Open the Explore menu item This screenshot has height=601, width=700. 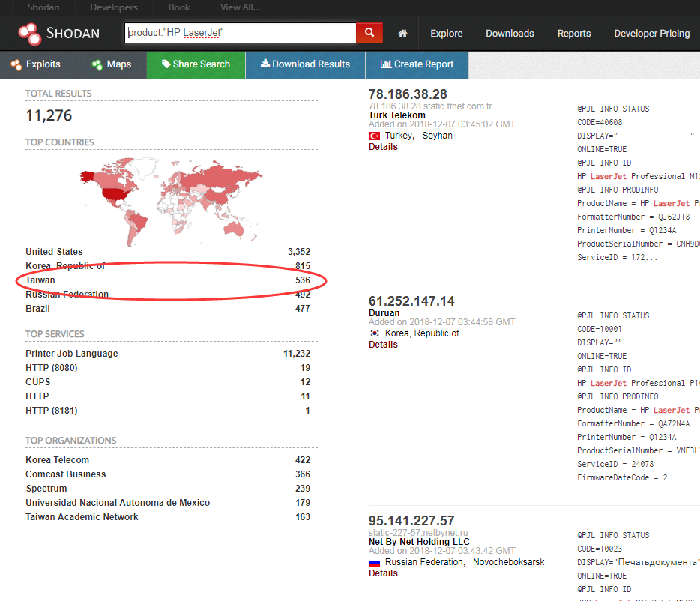[446, 34]
